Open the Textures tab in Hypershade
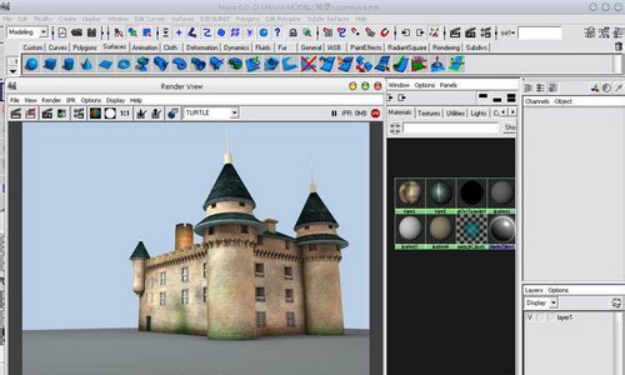This screenshot has height=375, width=625. [x=429, y=114]
